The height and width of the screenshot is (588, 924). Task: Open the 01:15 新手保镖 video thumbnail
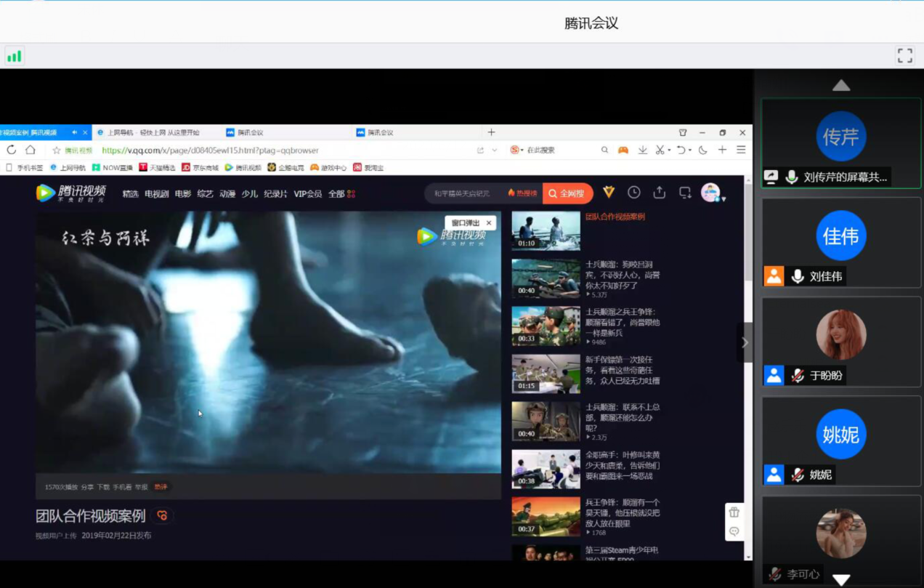546,373
